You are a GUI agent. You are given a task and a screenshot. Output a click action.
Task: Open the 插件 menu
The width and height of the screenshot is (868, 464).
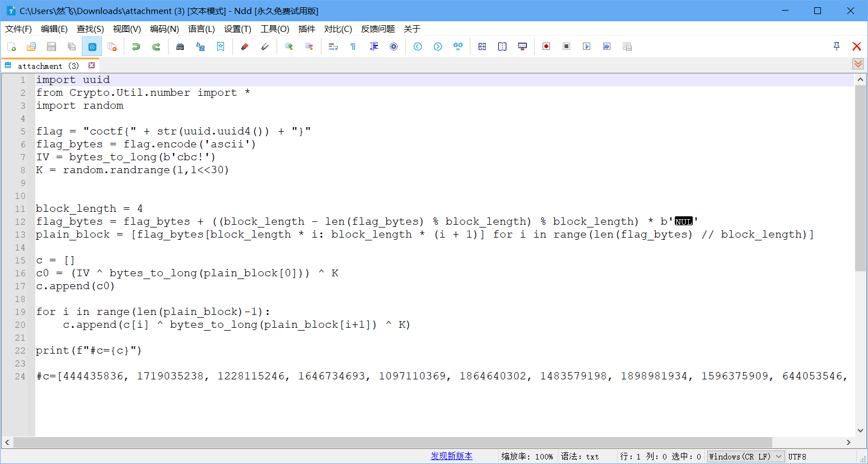tap(307, 29)
